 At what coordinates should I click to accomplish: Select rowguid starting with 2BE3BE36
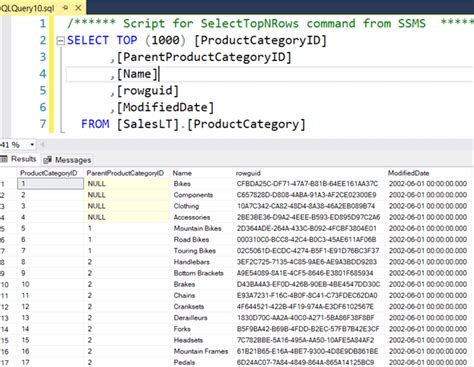[308, 217]
